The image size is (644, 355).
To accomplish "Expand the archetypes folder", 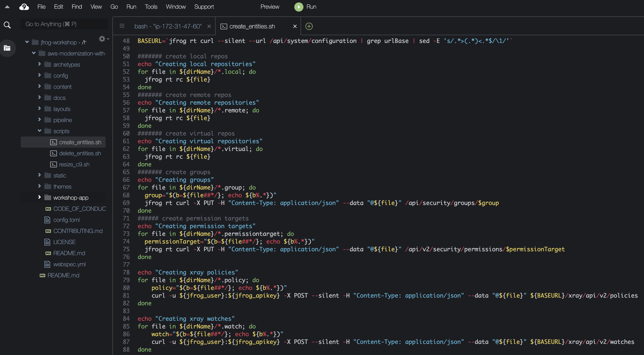I will (x=39, y=64).
